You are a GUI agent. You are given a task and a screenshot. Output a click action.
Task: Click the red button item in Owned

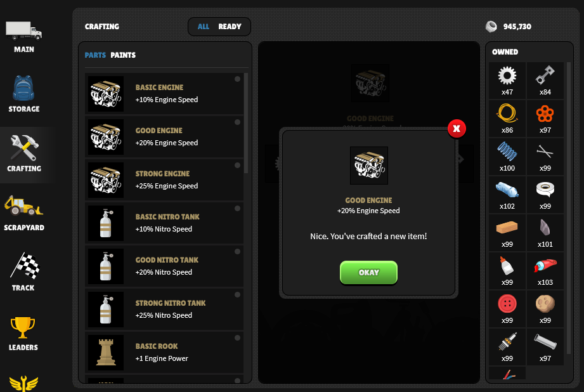pyautogui.click(x=507, y=308)
